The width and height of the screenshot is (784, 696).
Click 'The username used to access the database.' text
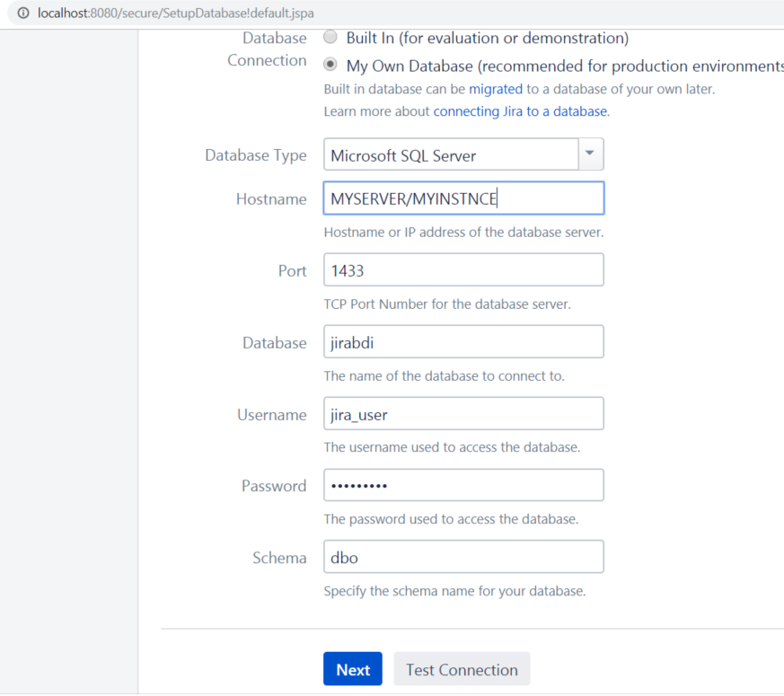452,447
